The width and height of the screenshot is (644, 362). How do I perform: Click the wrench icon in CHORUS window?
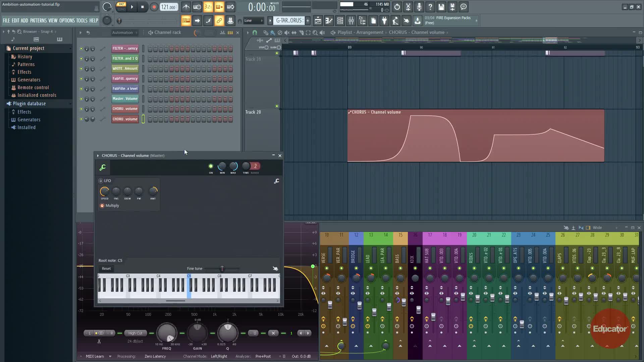pos(103,167)
